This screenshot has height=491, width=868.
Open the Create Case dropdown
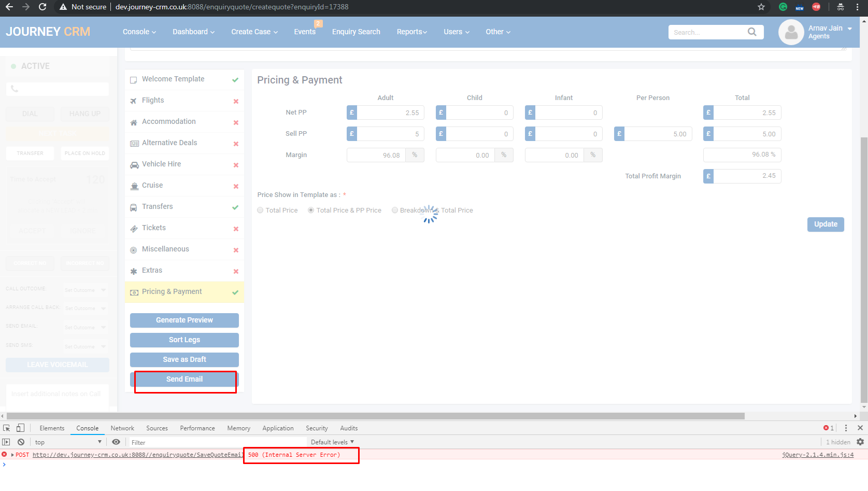tap(254, 32)
